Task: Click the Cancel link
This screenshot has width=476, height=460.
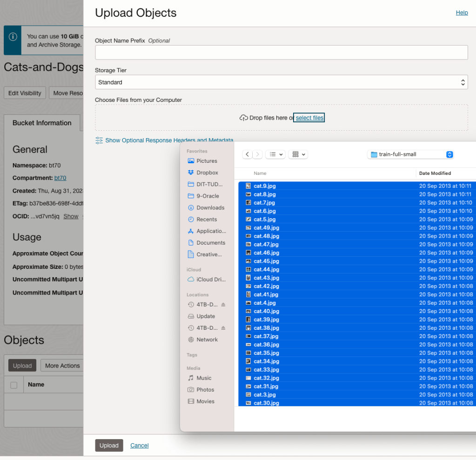Action: pos(139,445)
